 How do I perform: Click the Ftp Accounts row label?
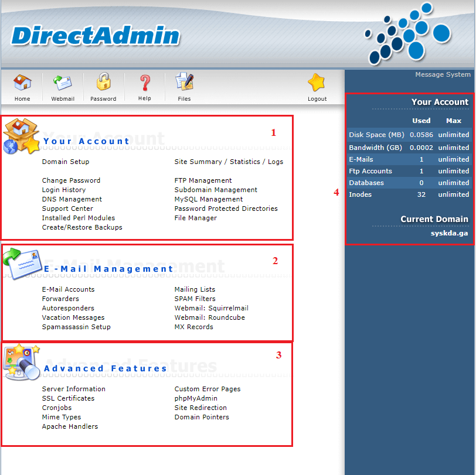click(x=370, y=171)
